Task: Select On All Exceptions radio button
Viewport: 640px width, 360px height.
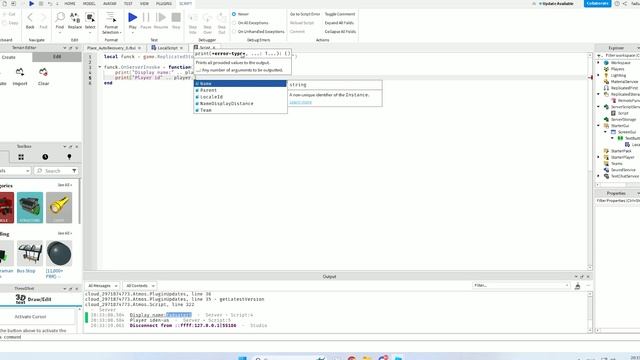Action: 234,23
